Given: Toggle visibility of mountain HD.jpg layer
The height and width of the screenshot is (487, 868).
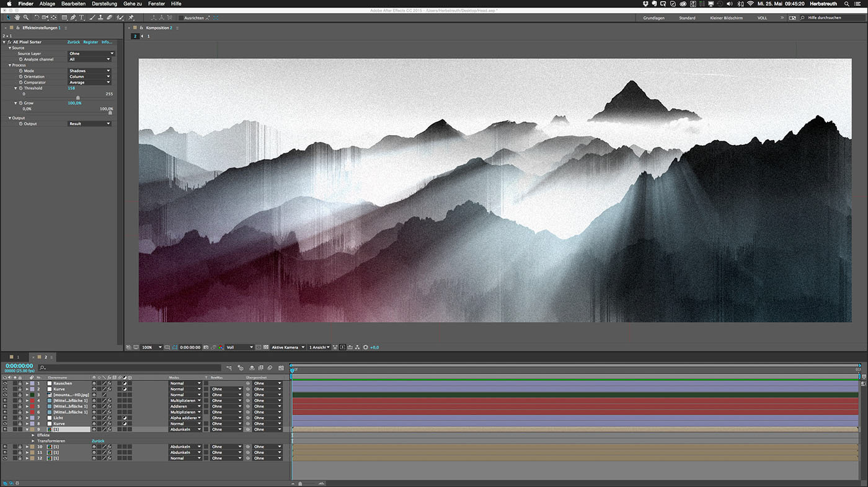Looking at the screenshot, I should click(5, 395).
